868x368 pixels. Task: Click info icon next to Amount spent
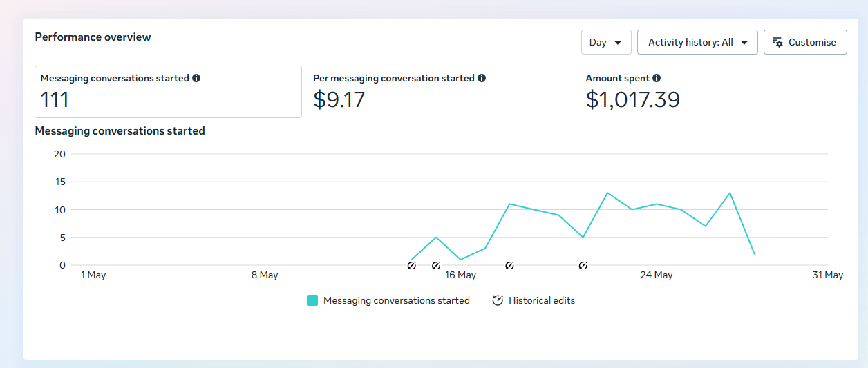click(657, 78)
